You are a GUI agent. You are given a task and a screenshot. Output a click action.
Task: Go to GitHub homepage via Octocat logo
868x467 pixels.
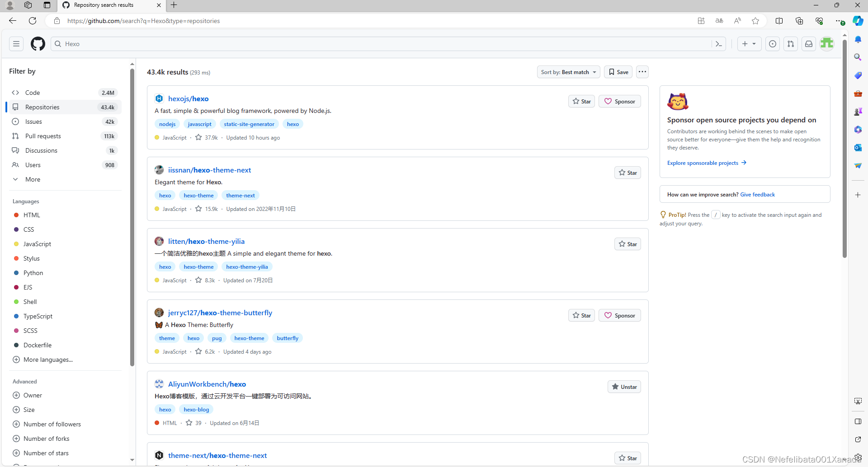coord(38,44)
